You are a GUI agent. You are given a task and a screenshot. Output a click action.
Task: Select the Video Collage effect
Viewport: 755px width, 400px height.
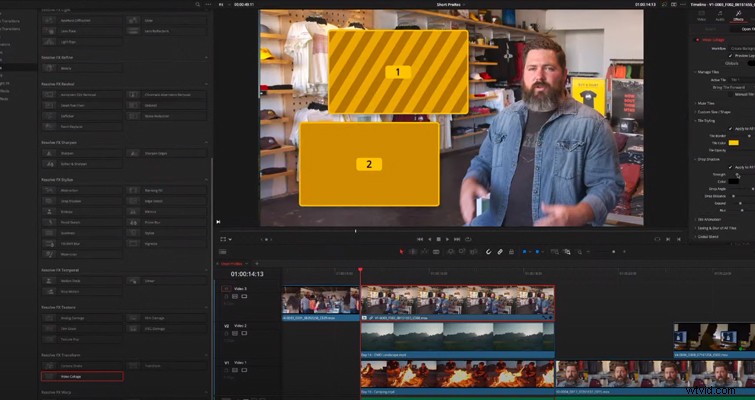[82, 376]
